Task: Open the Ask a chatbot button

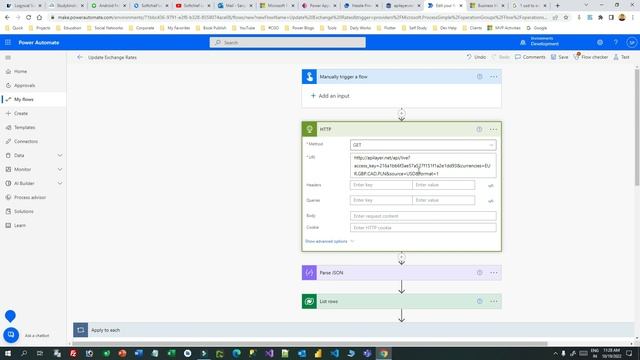Action: click(11, 335)
